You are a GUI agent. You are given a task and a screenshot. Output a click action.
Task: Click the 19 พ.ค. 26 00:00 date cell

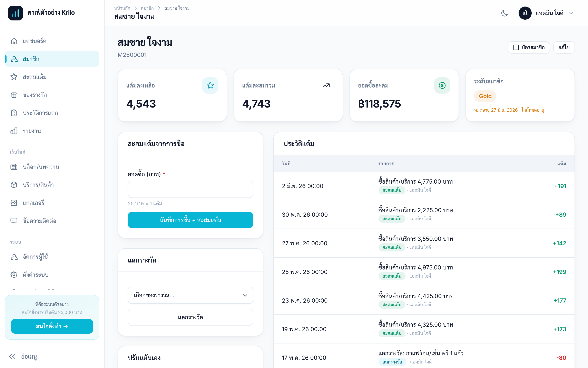coord(304,329)
